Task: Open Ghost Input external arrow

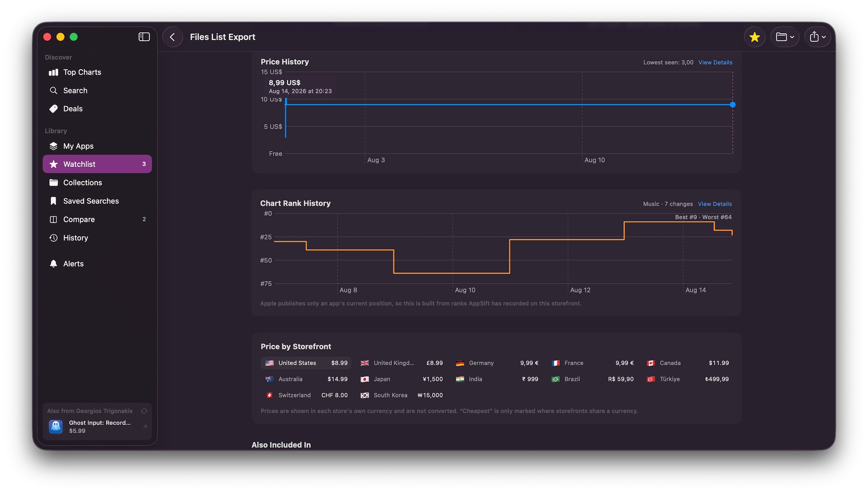Action: click(145, 427)
